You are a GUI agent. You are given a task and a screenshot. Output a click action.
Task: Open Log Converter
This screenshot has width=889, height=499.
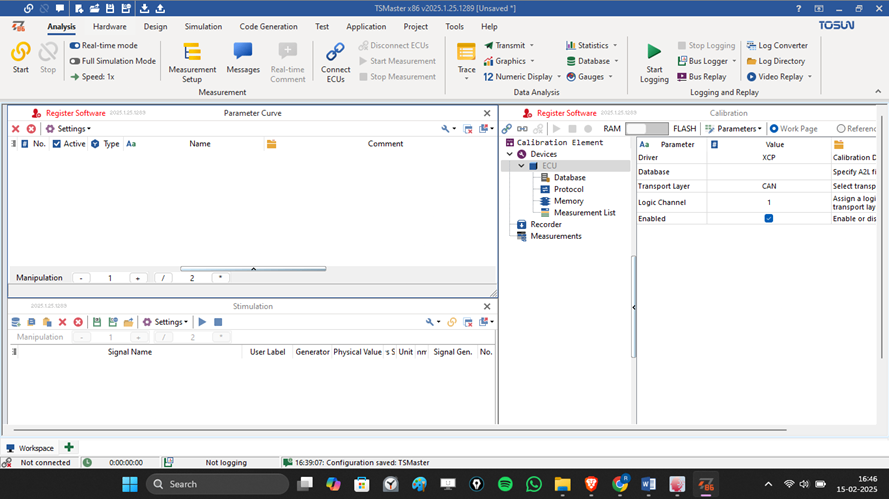(777, 45)
